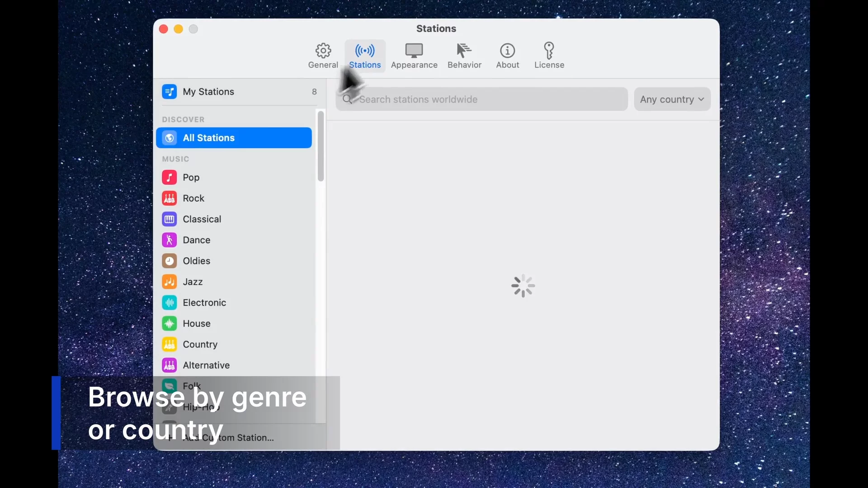Select the Oldies label in sidebar

pos(197,261)
